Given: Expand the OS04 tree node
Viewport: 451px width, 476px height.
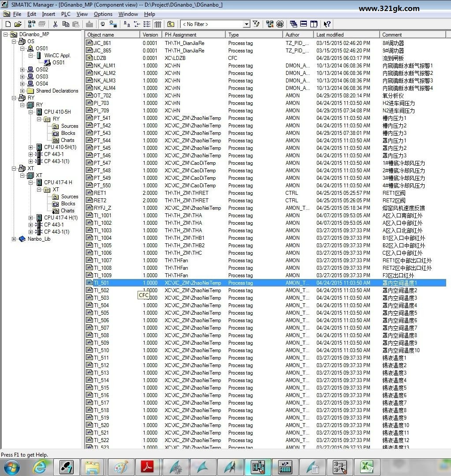Looking at the screenshot, I should coord(22,83).
